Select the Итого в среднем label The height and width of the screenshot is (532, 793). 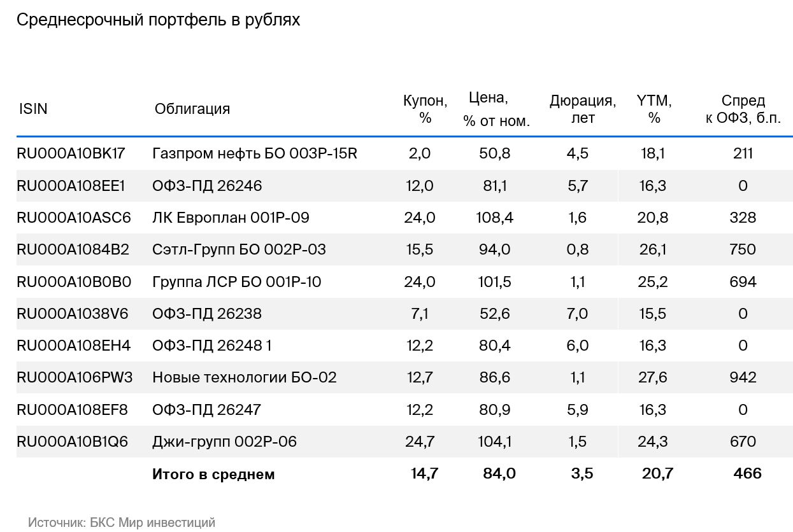point(213,474)
